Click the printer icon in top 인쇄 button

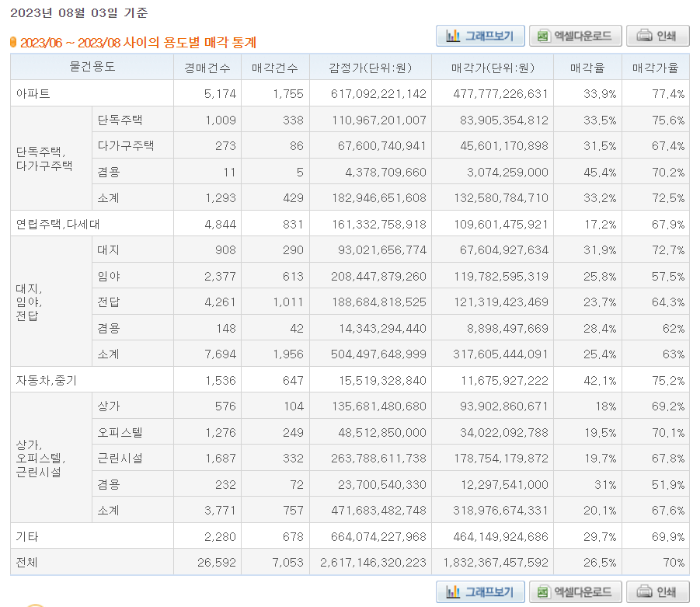[x=643, y=36]
